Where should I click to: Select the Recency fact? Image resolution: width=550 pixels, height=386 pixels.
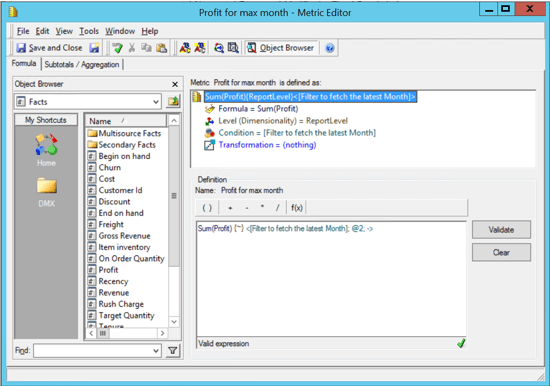click(108, 281)
